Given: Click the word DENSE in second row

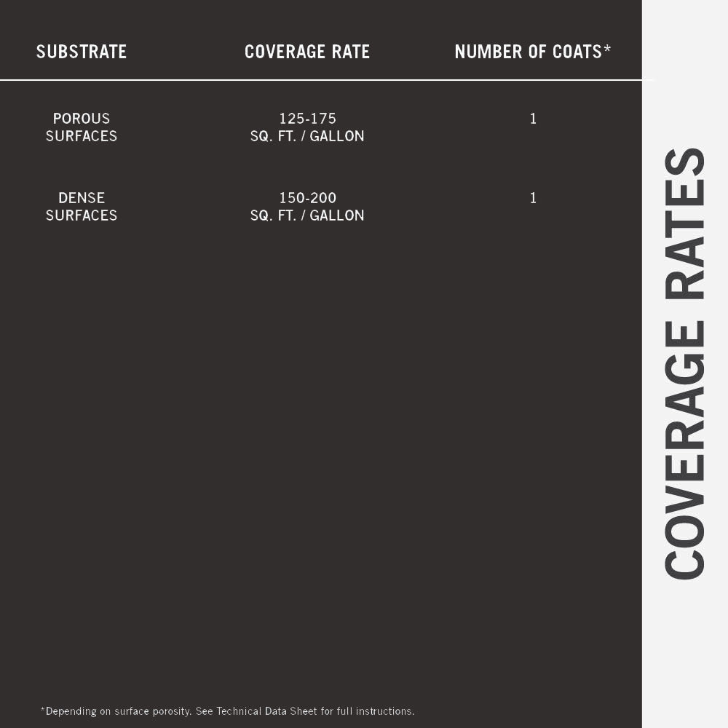Looking at the screenshot, I should tap(82, 197).
